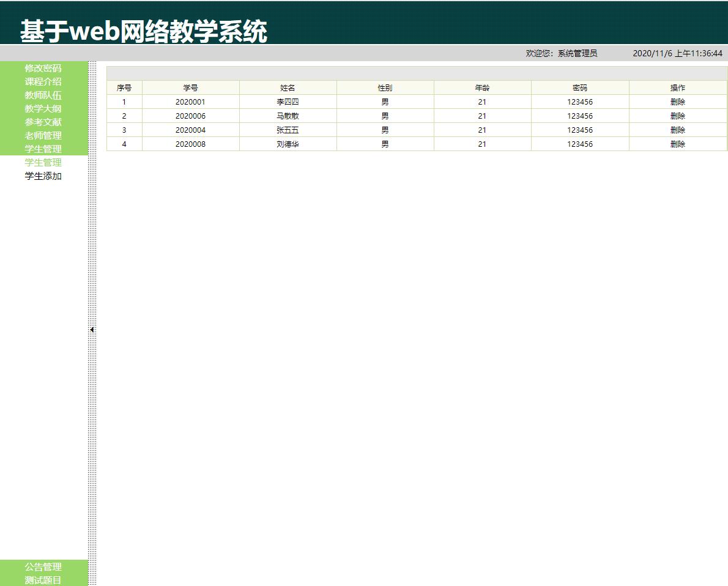Open the 老师管理 menu section
728x586 pixels.
click(43, 136)
